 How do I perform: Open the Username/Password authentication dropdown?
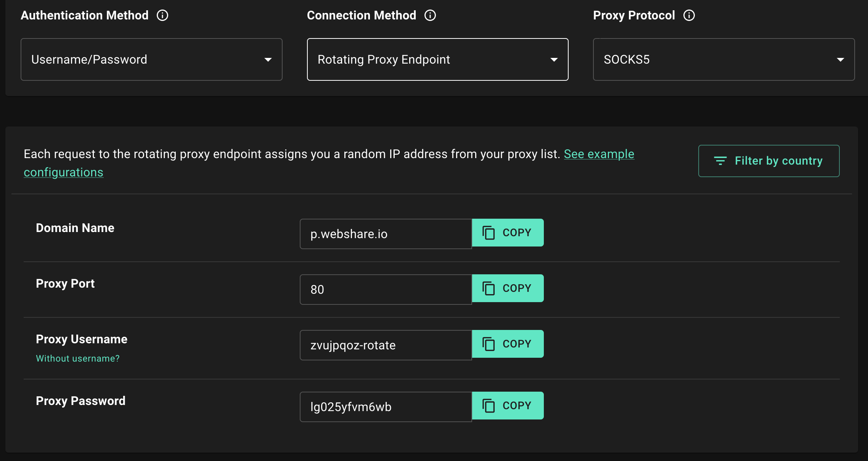151,59
